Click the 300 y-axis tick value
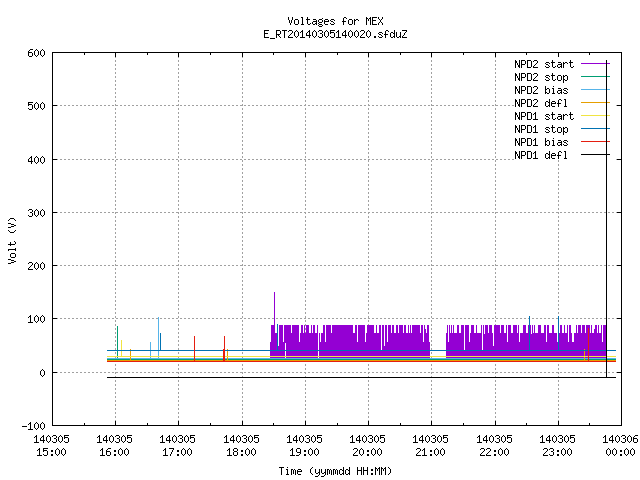Image resolution: width=640 pixels, height=480 pixels. point(36,213)
